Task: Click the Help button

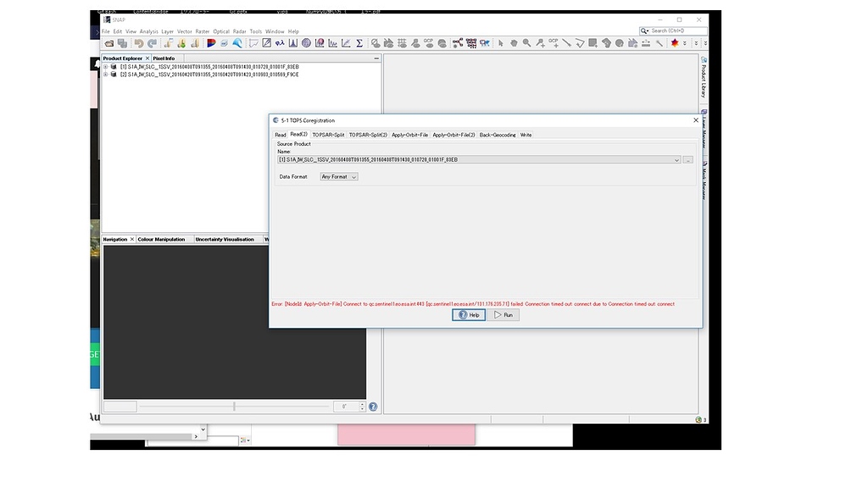Action: pyautogui.click(x=468, y=314)
